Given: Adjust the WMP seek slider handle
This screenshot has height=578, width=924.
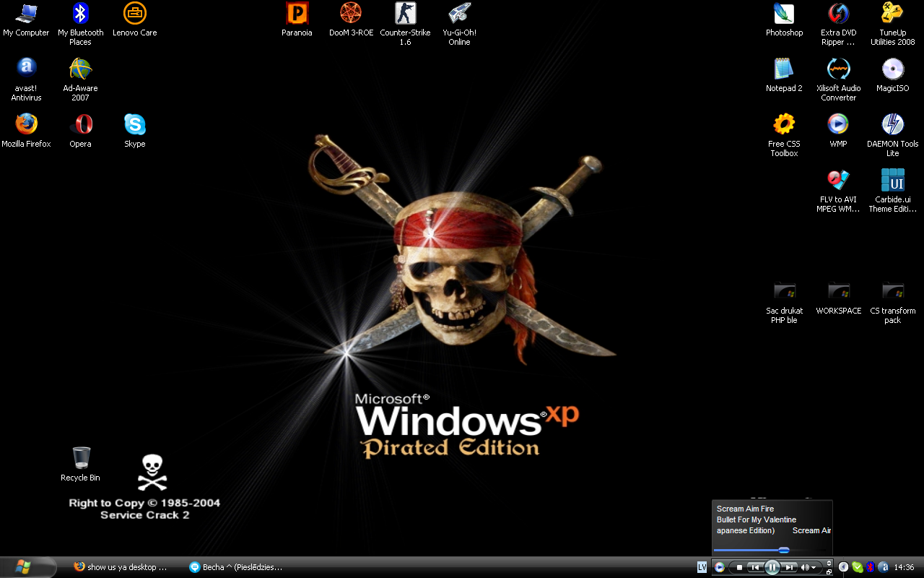Looking at the screenshot, I should click(x=783, y=551).
